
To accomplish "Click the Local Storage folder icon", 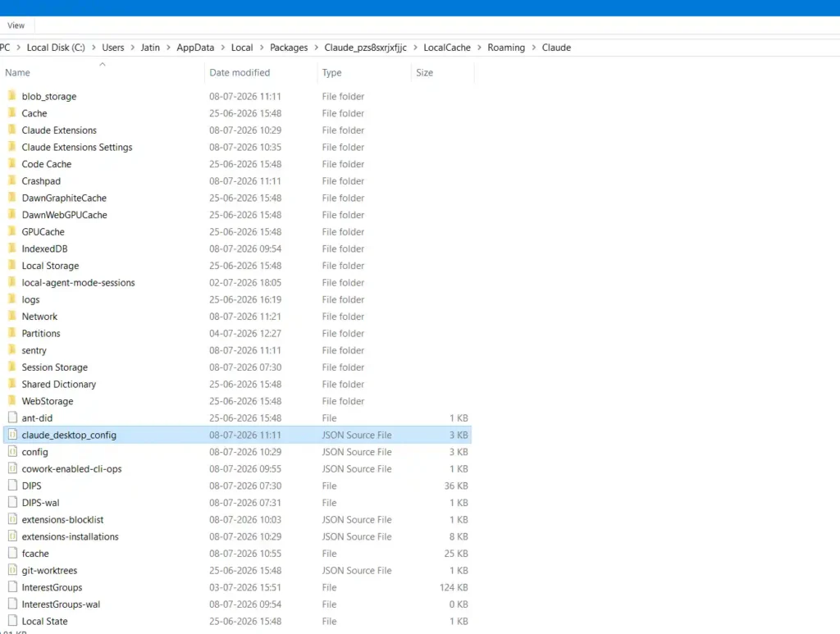I will [x=12, y=266].
